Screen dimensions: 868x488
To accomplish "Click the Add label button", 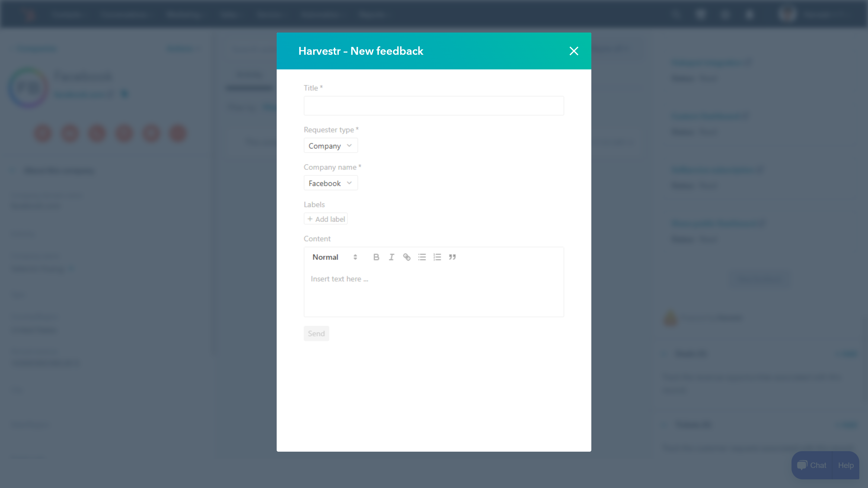I will (x=326, y=219).
